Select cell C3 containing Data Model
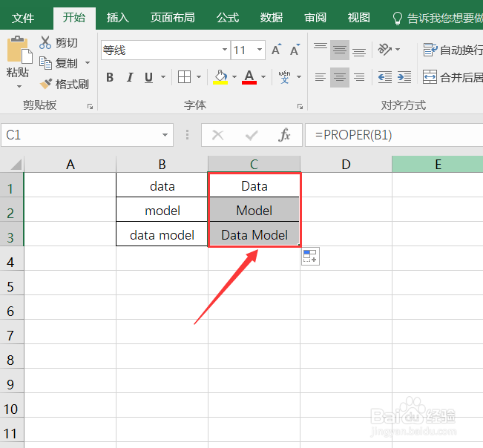483x448 pixels. 254,235
